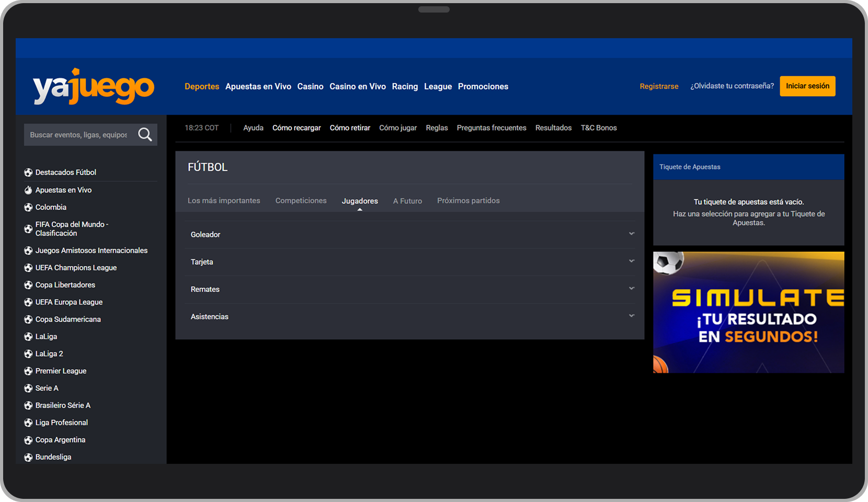Click ball icon beside Bundesliga
The image size is (868, 502).
point(28,458)
